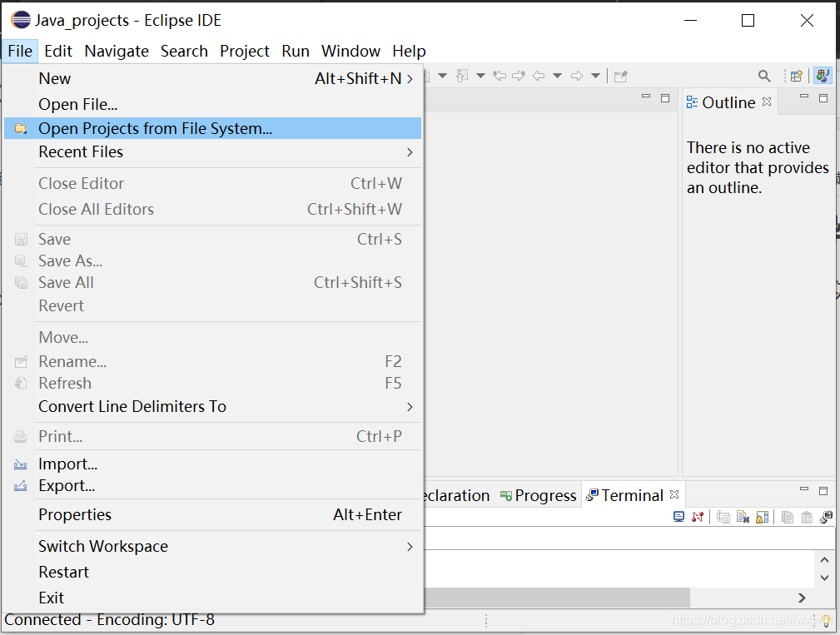Click the terminal Disconnect icon
The width and height of the screenshot is (840, 635).
click(x=698, y=517)
